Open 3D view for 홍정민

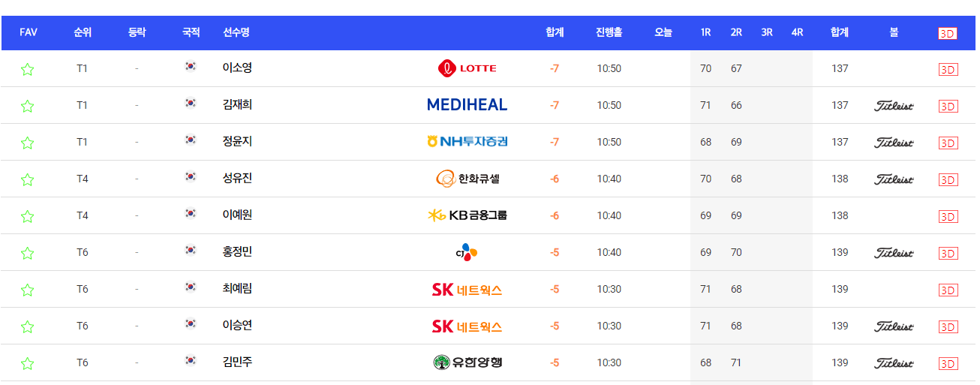pos(948,254)
